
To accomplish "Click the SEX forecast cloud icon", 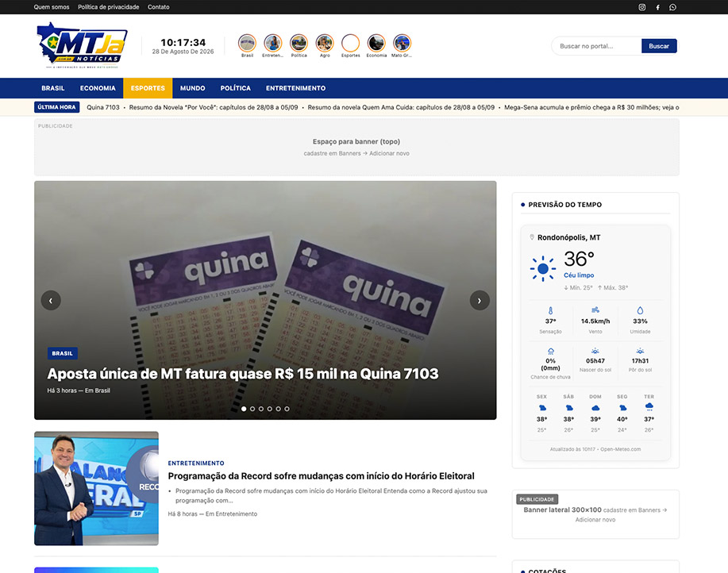I will (x=541, y=408).
